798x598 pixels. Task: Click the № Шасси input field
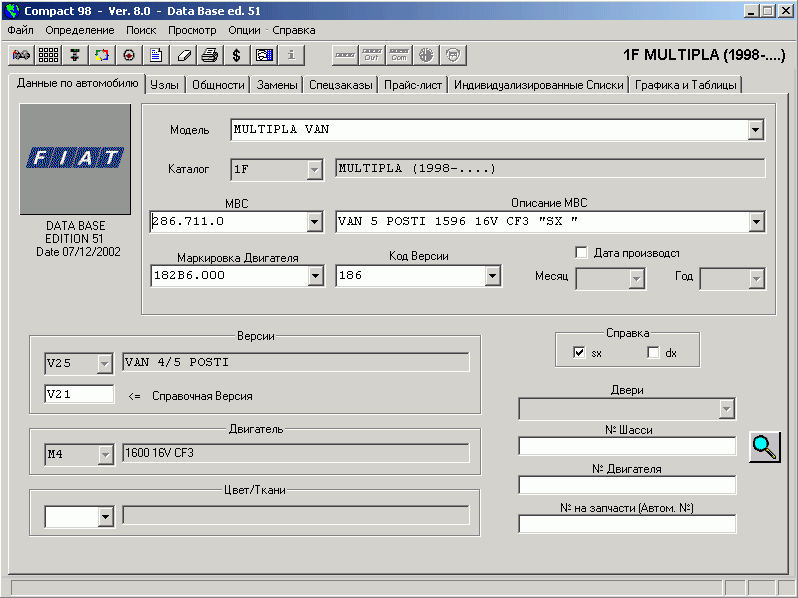point(627,446)
